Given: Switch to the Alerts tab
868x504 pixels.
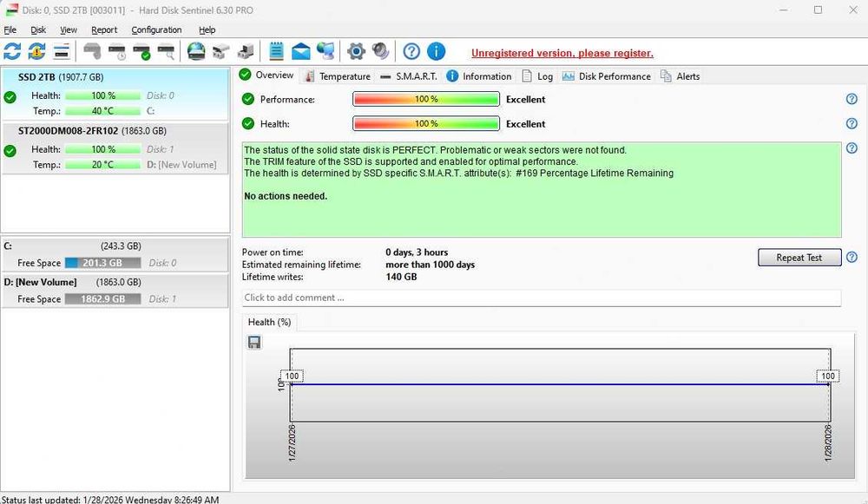Looking at the screenshot, I should (681, 76).
